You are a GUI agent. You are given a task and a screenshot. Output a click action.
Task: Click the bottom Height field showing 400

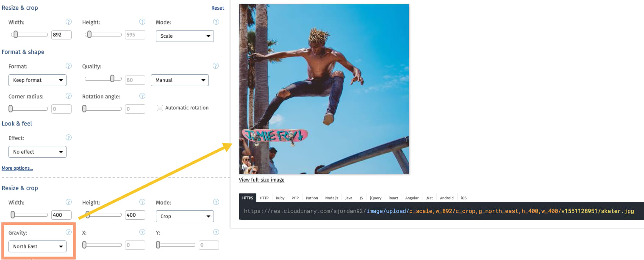[135, 215]
